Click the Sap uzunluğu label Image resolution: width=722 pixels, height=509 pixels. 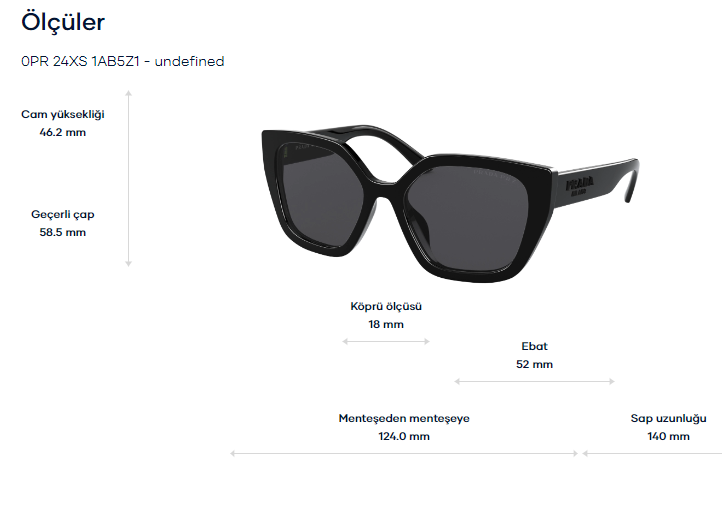click(669, 418)
